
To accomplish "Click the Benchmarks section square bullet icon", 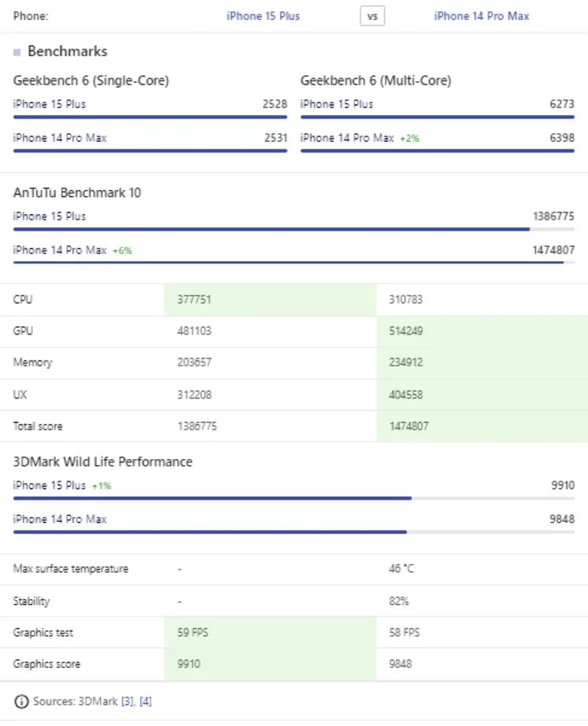I will click(17, 52).
